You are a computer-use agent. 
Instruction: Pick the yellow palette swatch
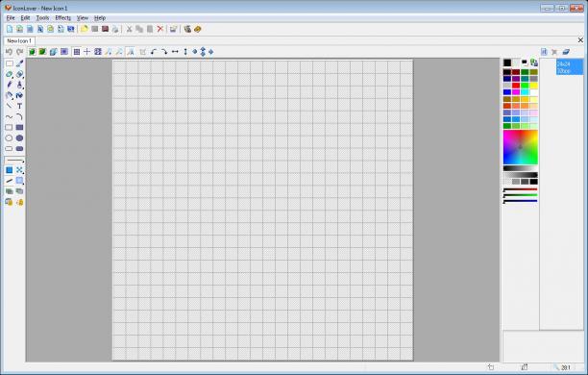click(533, 86)
